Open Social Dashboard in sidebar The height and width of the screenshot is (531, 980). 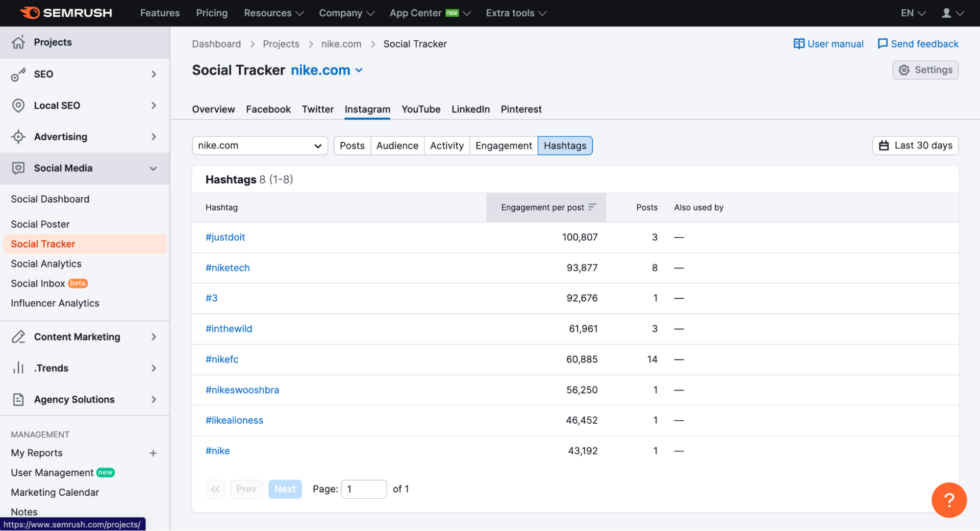[50, 199]
